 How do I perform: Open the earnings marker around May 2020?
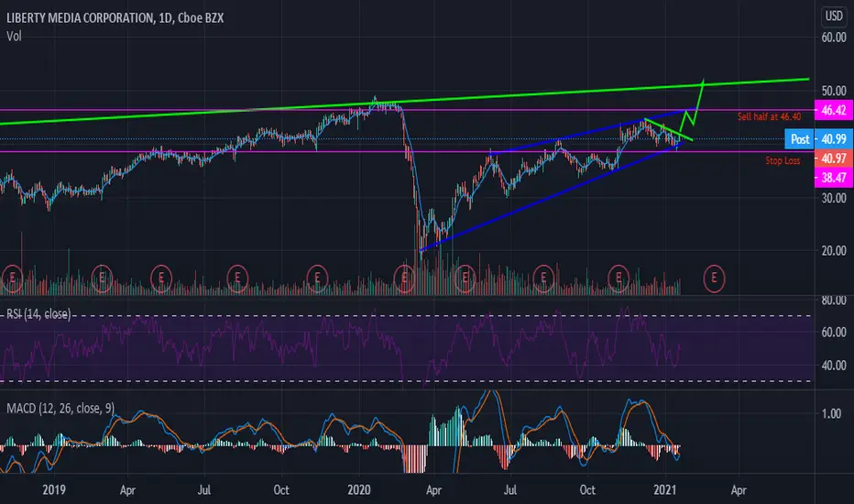[465, 279]
